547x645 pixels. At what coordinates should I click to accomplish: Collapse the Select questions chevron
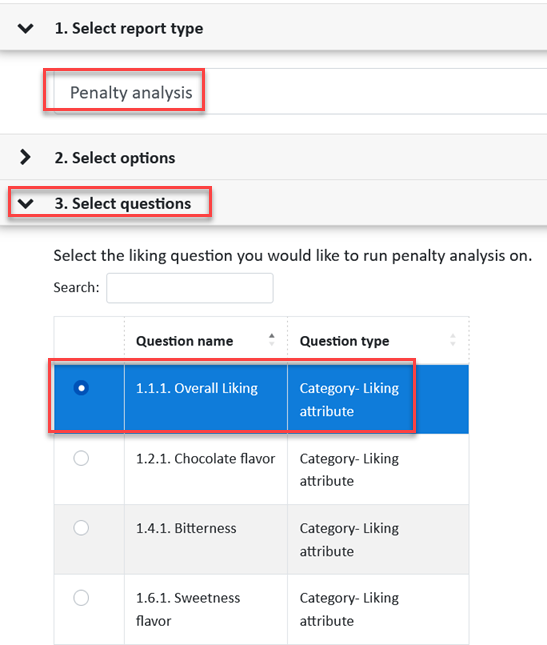pyautogui.click(x=25, y=203)
